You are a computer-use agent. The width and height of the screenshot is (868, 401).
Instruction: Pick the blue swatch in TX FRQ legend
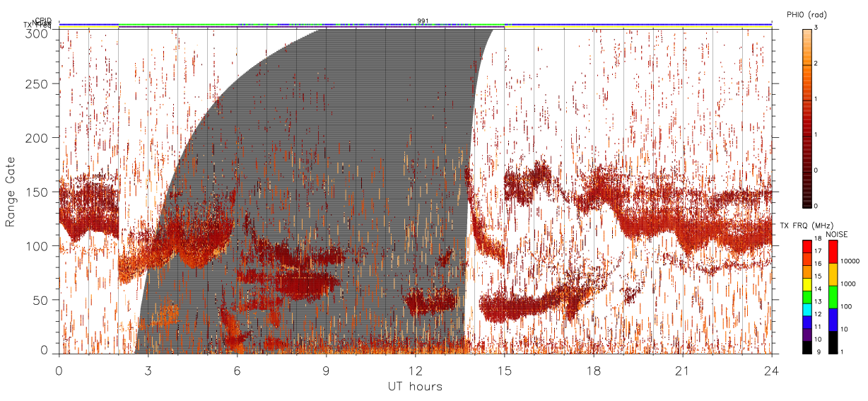pos(807,322)
